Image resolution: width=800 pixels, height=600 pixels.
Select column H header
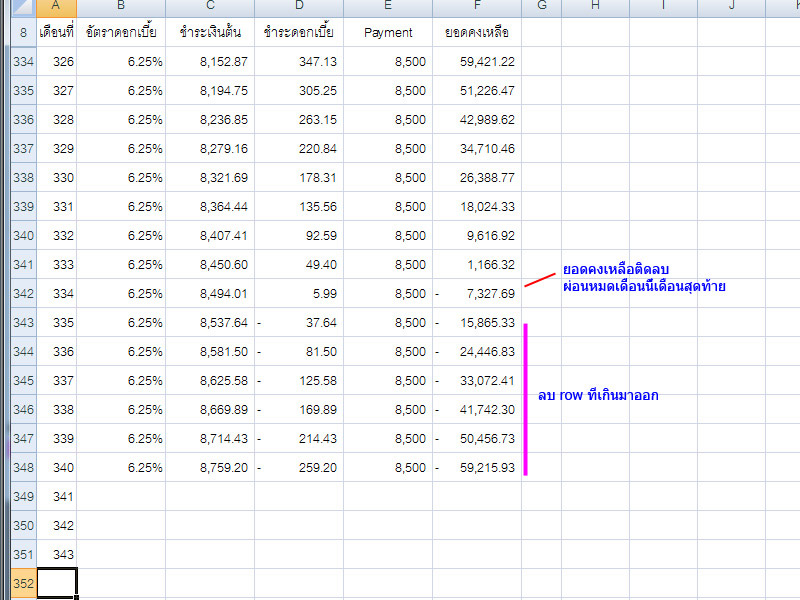click(595, 8)
